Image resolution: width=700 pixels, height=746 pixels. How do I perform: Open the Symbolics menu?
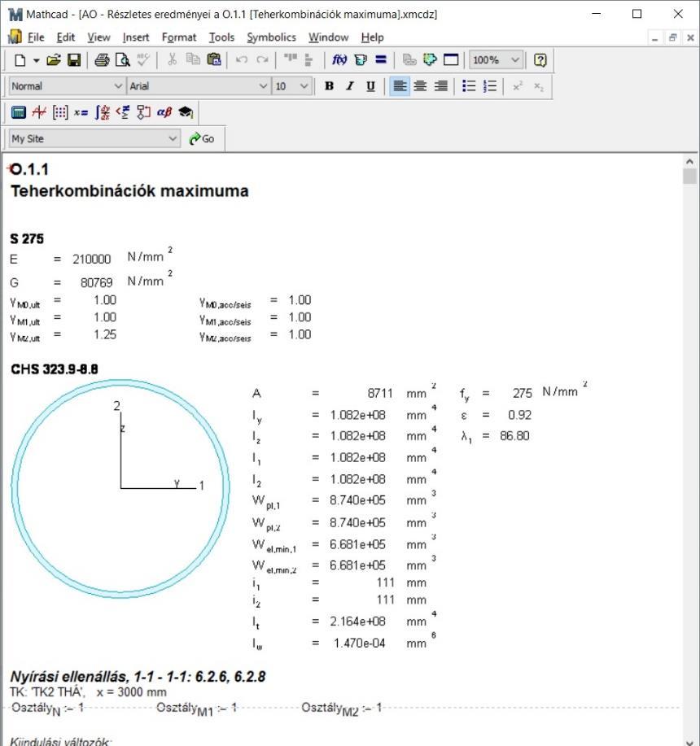[x=271, y=37]
